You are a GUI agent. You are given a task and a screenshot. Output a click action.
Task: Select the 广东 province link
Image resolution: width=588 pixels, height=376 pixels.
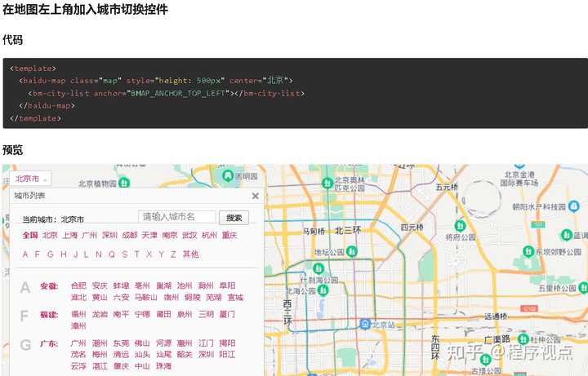tap(49, 343)
